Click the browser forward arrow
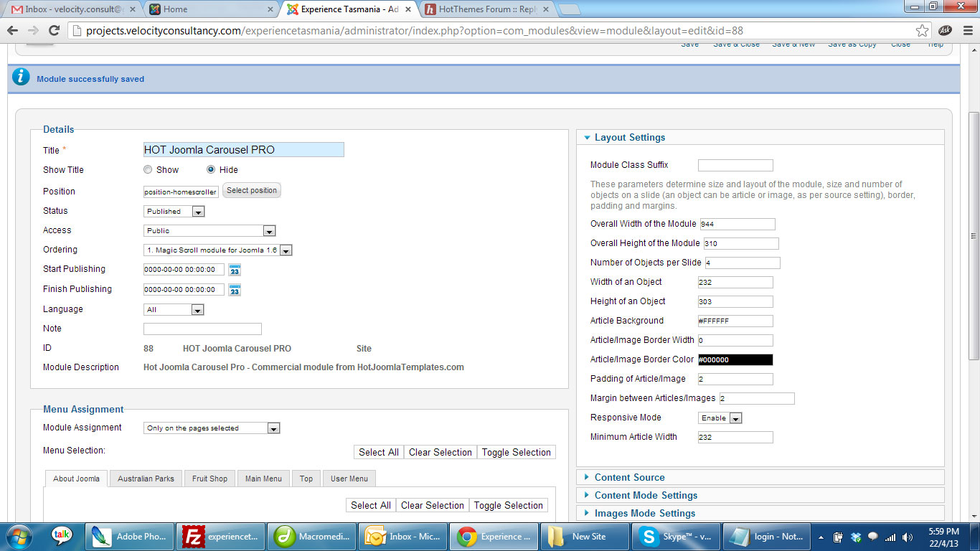Viewport: 980px width, 551px height. point(33,31)
